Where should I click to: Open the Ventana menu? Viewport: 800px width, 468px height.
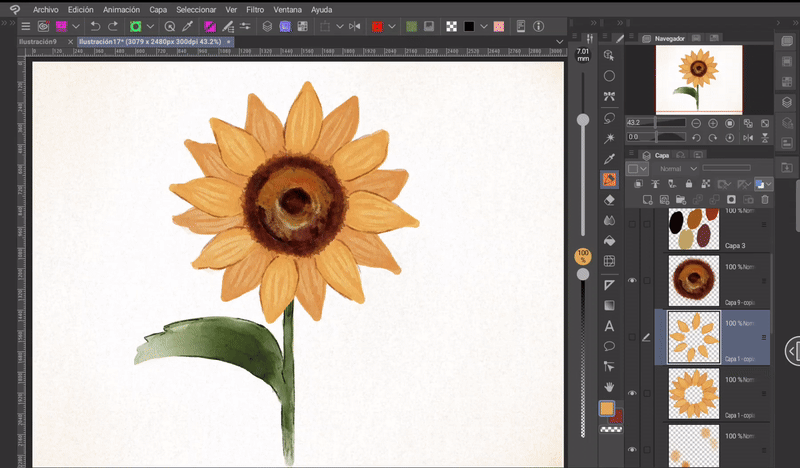(x=288, y=9)
